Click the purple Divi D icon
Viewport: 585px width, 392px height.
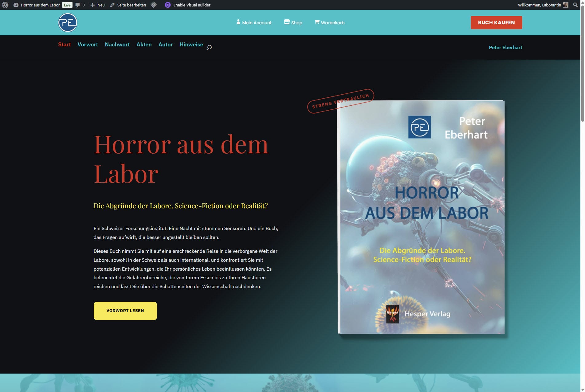(167, 5)
